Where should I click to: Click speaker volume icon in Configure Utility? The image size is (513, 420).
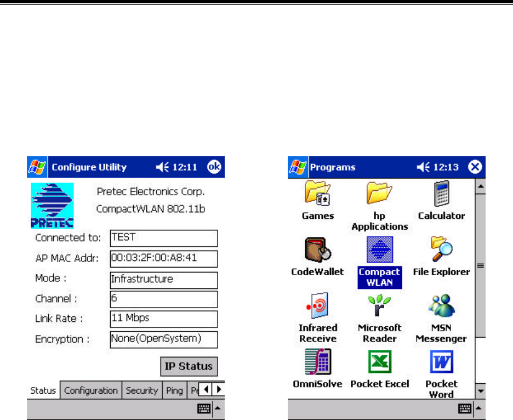[162, 167]
